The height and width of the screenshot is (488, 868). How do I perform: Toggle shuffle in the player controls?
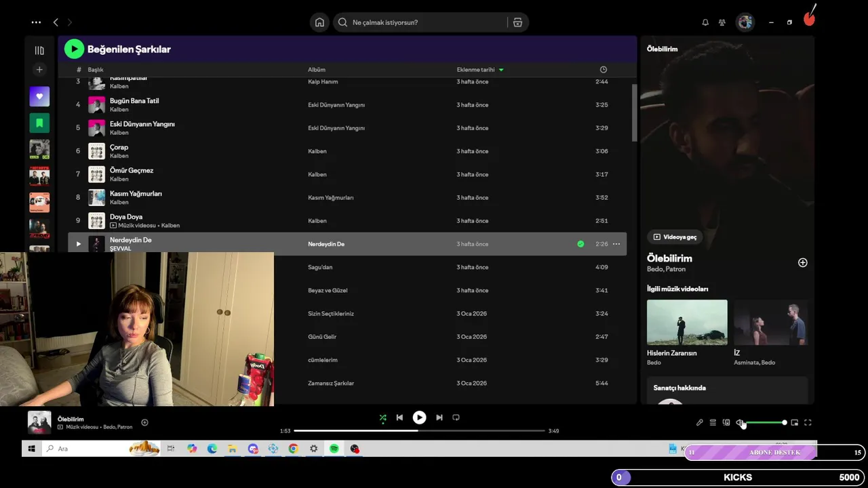click(383, 418)
